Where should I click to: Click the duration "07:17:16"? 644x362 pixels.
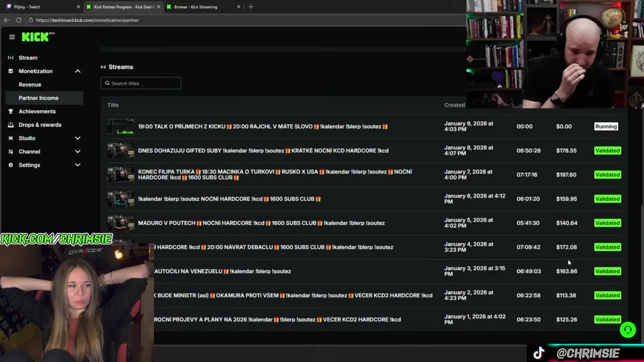(527, 175)
